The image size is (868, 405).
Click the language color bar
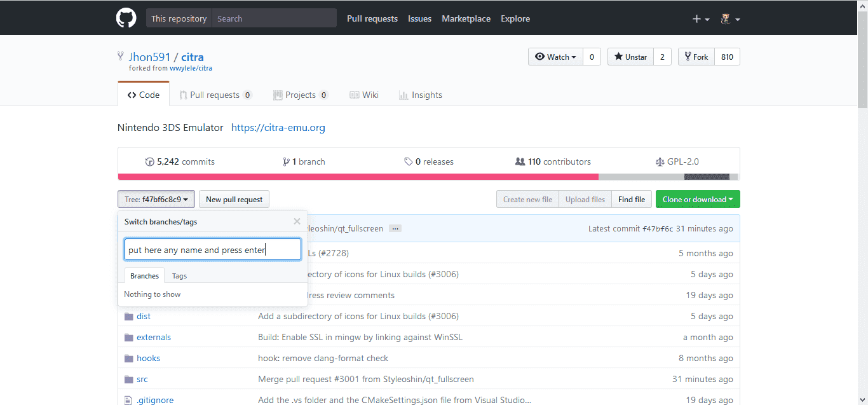(429, 177)
